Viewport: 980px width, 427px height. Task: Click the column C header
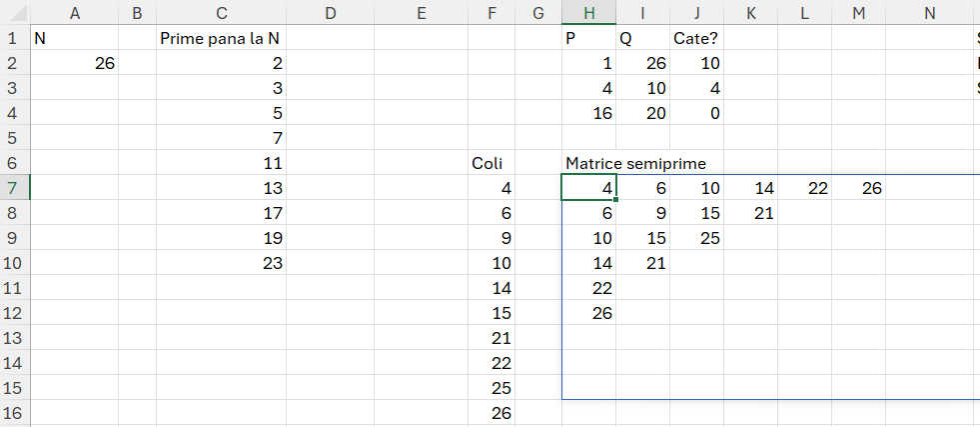221,13
